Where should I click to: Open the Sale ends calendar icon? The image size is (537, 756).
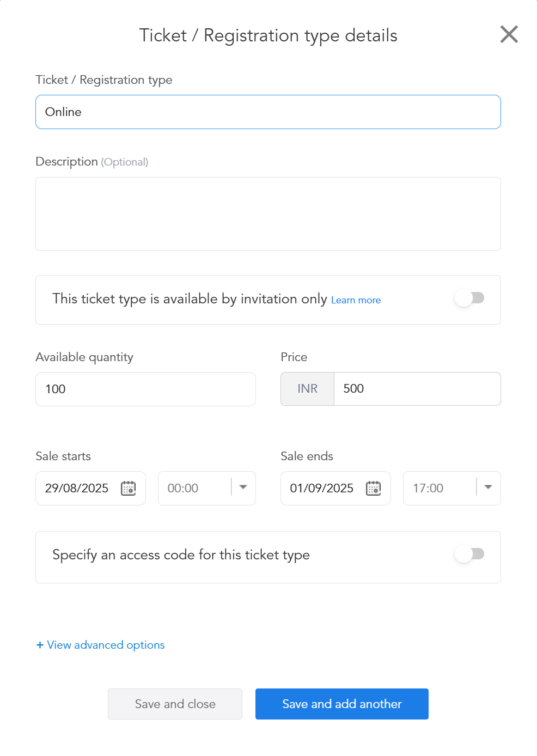click(374, 488)
